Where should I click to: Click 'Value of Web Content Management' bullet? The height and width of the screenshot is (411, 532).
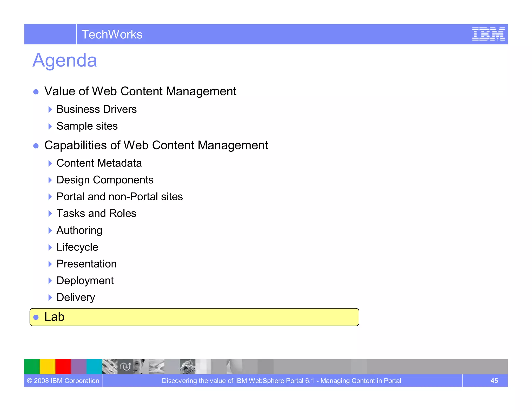tap(140, 91)
